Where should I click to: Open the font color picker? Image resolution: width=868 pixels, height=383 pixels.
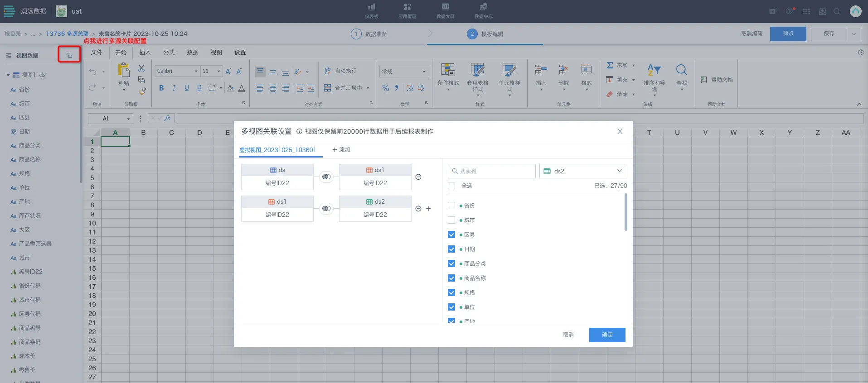pyautogui.click(x=242, y=88)
